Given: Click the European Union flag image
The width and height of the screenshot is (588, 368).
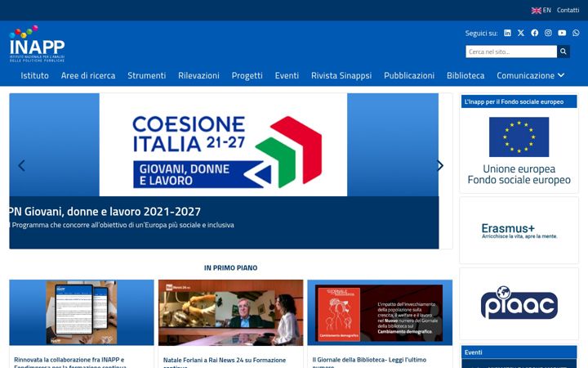Looking at the screenshot, I should [x=519, y=137].
